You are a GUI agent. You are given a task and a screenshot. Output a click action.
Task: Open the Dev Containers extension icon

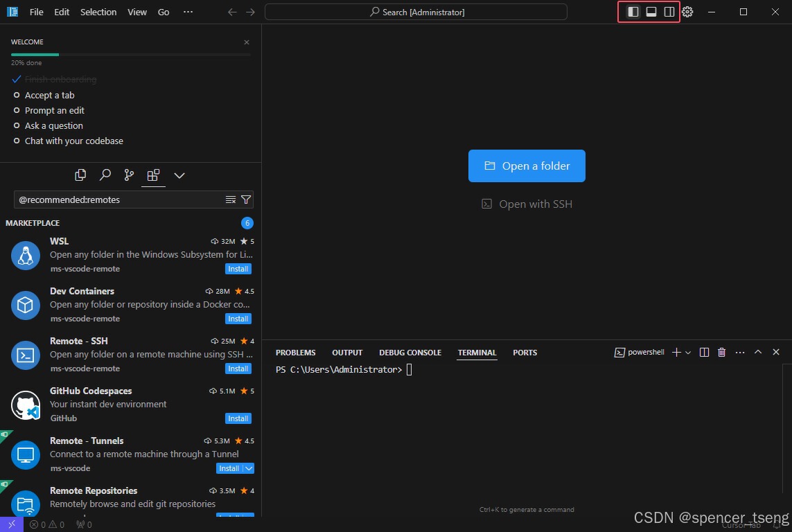tap(25, 305)
